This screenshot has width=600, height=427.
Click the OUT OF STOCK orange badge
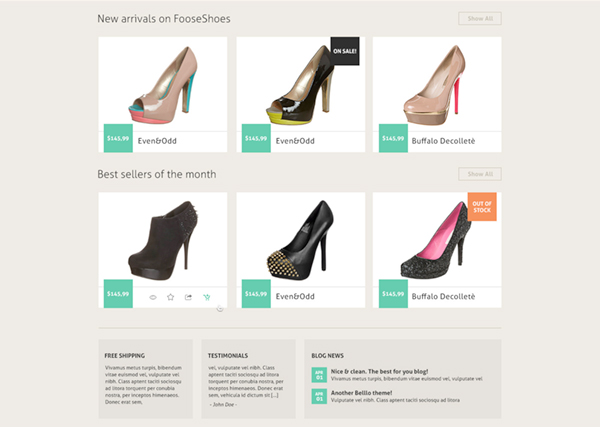click(482, 207)
